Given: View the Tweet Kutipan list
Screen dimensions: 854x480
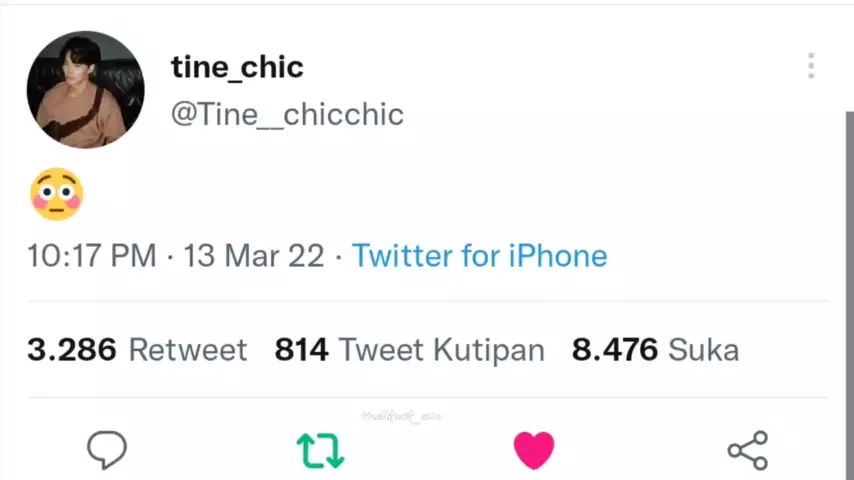Looking at the screenshot, I should tap(441, 350).
